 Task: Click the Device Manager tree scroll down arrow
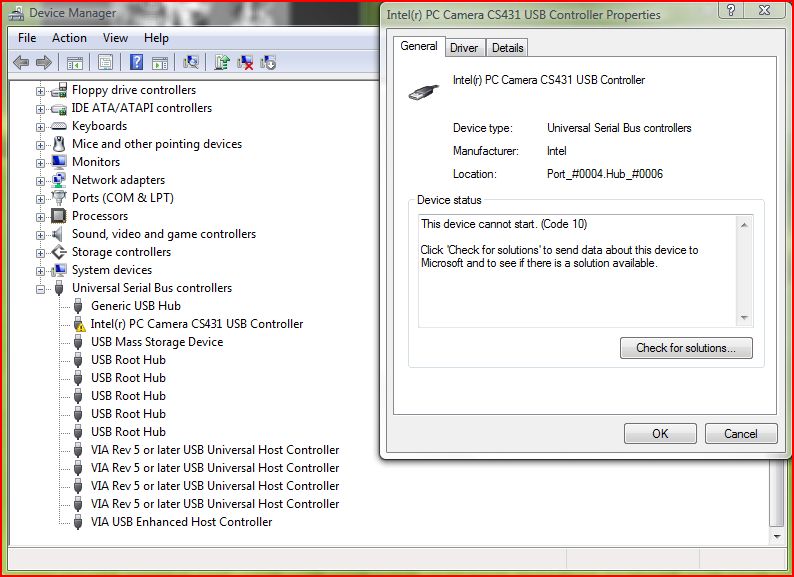777,536
